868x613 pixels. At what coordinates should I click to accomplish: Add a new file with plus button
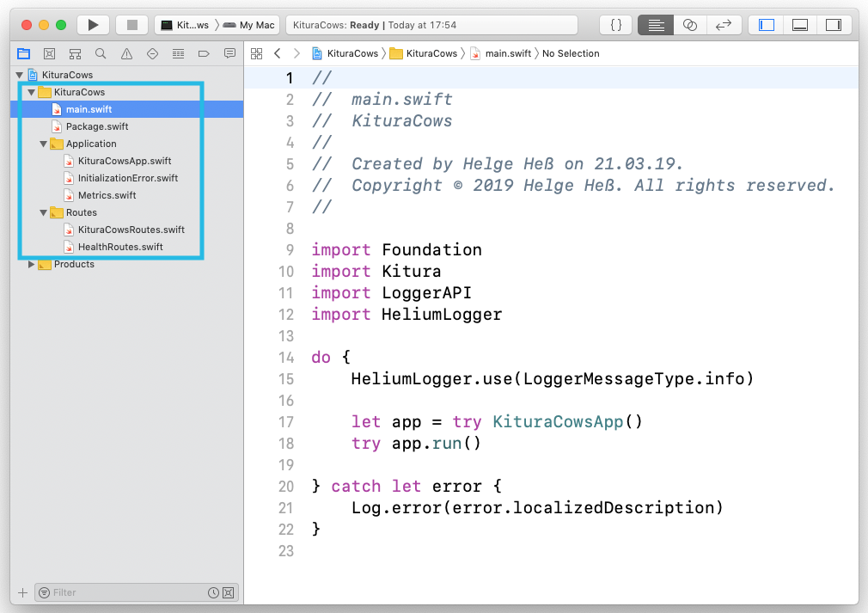pyautogui.click(x=22, y=592)
